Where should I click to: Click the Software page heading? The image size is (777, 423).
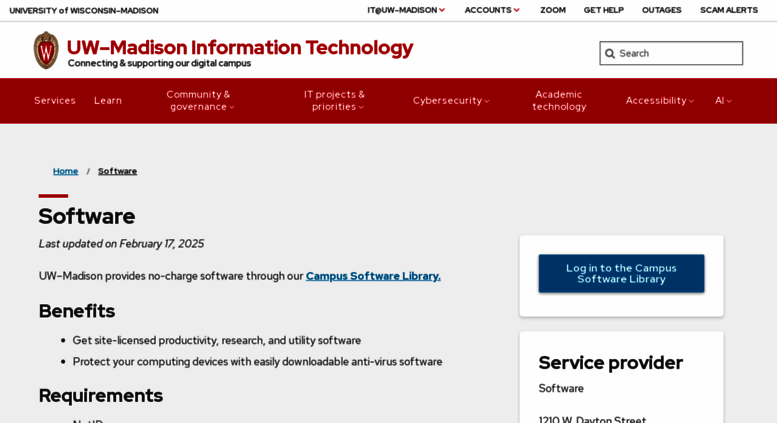pyautogui.click(x=87, y=216)
